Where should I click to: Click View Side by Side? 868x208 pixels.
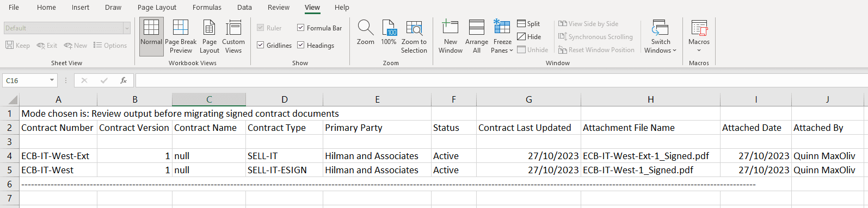point(588,23)
